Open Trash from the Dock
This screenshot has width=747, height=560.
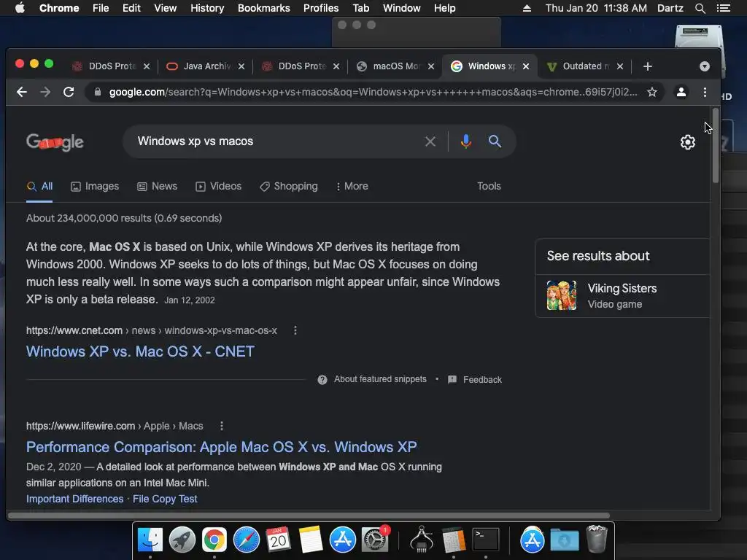pyautogui.click(x=597, y=540)
